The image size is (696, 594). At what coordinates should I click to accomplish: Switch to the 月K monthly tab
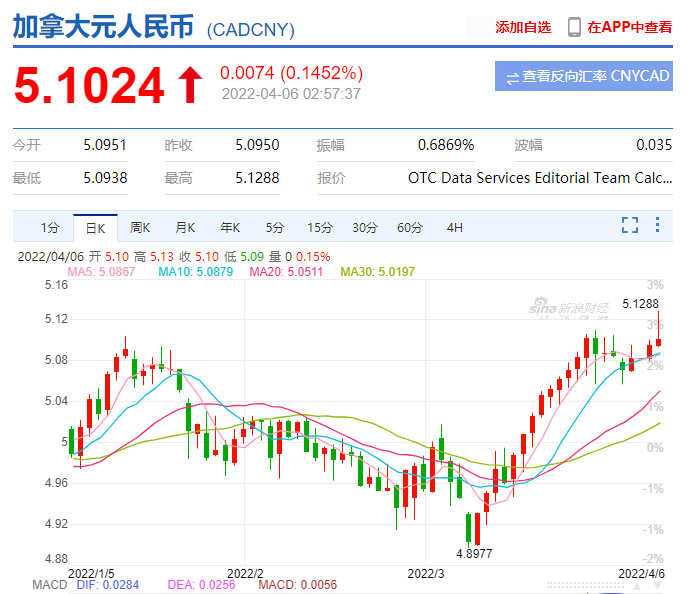[x=185, y=228]
